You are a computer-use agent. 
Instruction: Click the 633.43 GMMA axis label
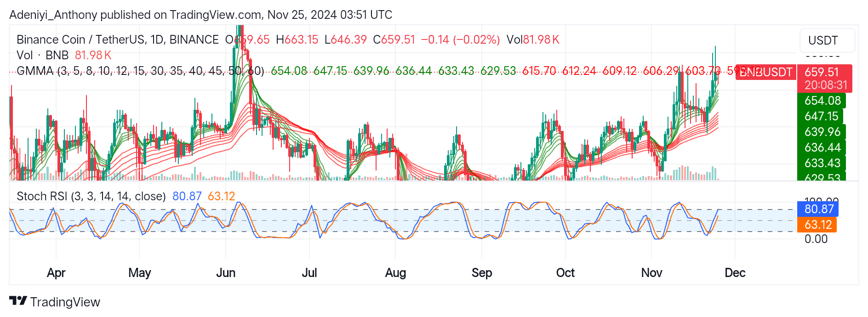coord(822,163)
